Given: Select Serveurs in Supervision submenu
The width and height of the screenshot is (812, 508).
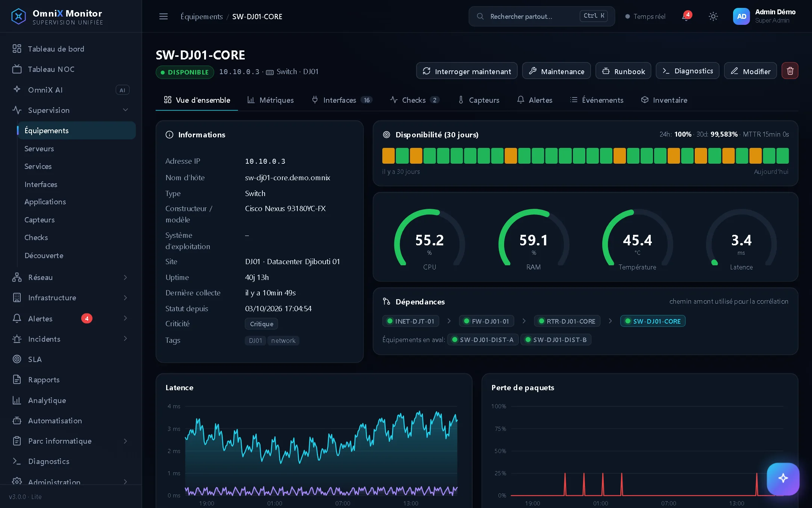Looking at the screenshot, I should coord(77,149).
